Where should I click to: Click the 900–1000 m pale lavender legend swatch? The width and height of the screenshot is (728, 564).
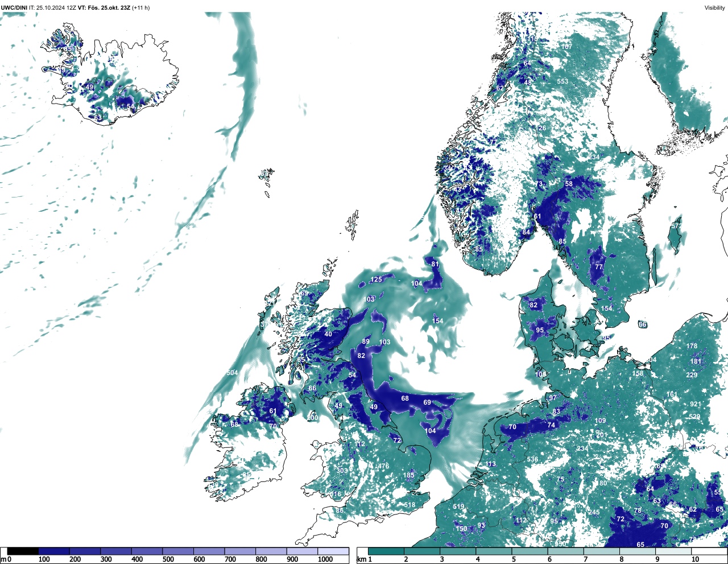(302, 551)
